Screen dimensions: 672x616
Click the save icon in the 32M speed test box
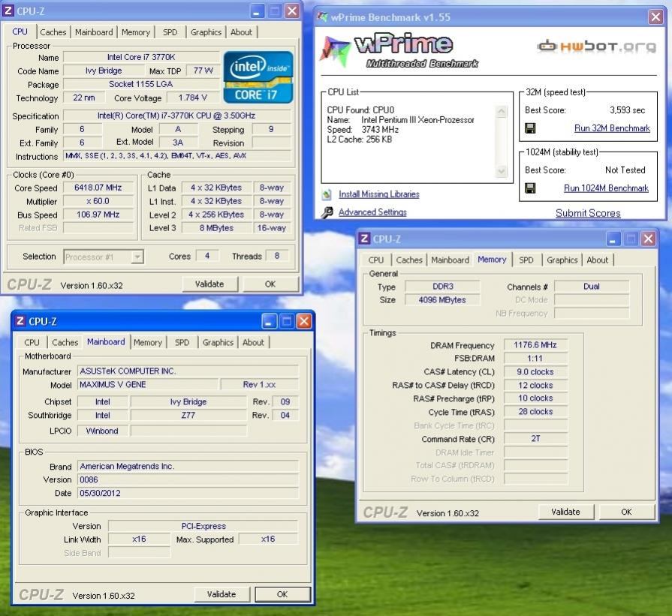click(530, 128)
